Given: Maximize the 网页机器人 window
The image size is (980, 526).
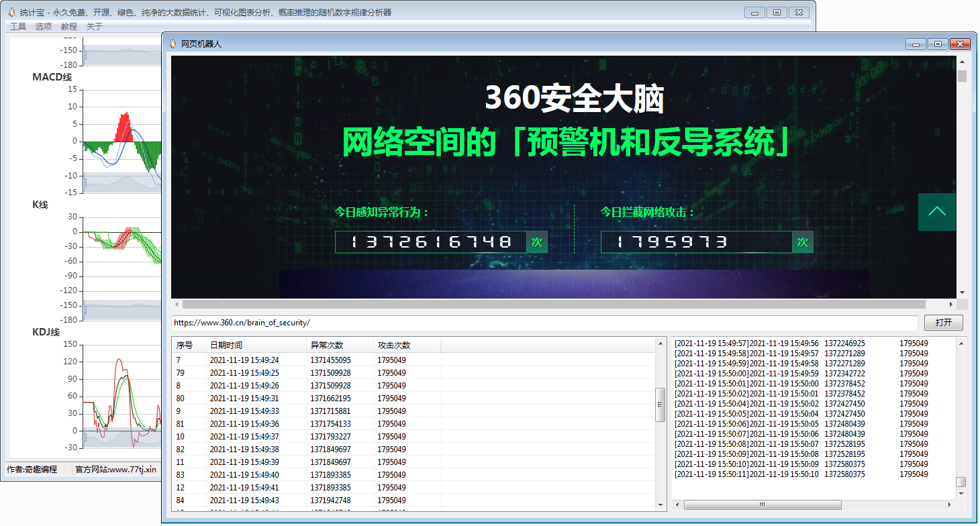Looking at the screenshot, I should pos(938,44).
